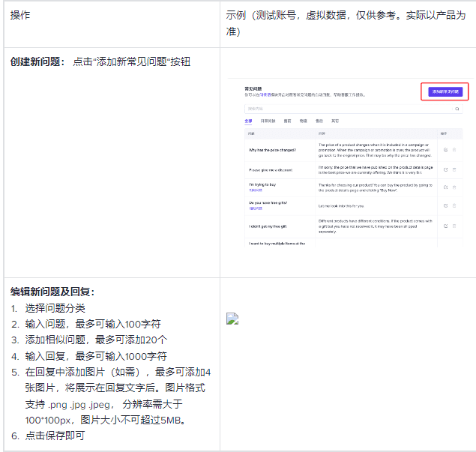
Task: Open the 物流 tab
Action: pos(304,121)
